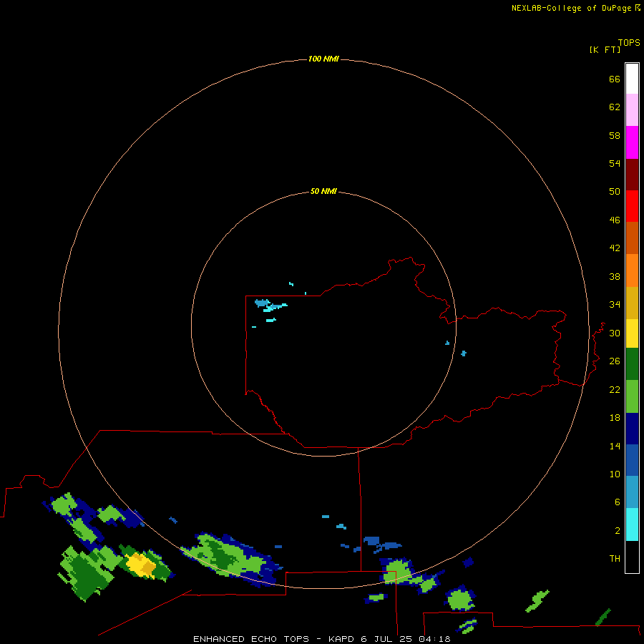Image resolution: width=644 pixels, height=644 pixels.
Task: Click the '50 NMI' range ring label
Action: click(x=323, y=191)
